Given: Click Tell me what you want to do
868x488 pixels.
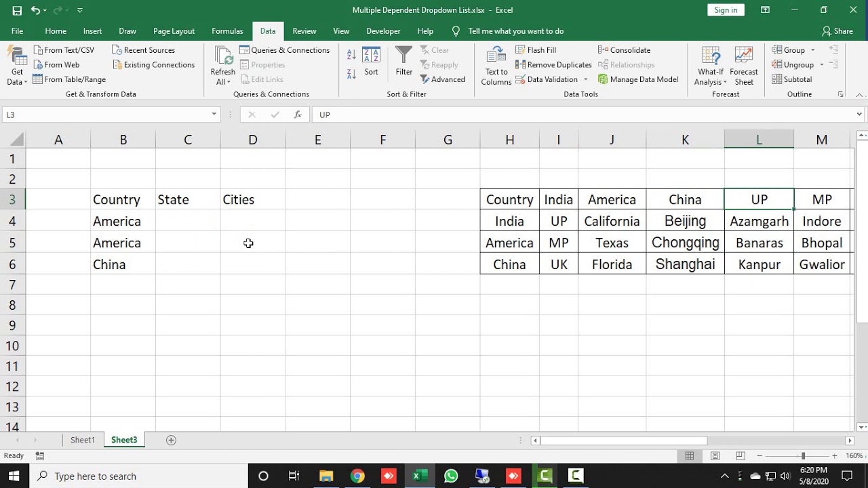Looking at the screenshot, I should pyautogui.click(x=515, y=31).
